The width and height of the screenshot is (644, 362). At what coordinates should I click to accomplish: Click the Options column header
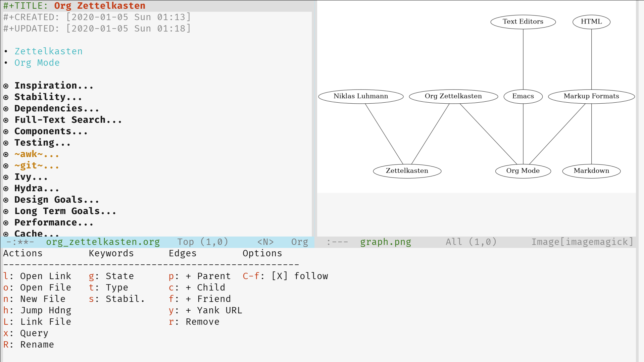[262, 253]
